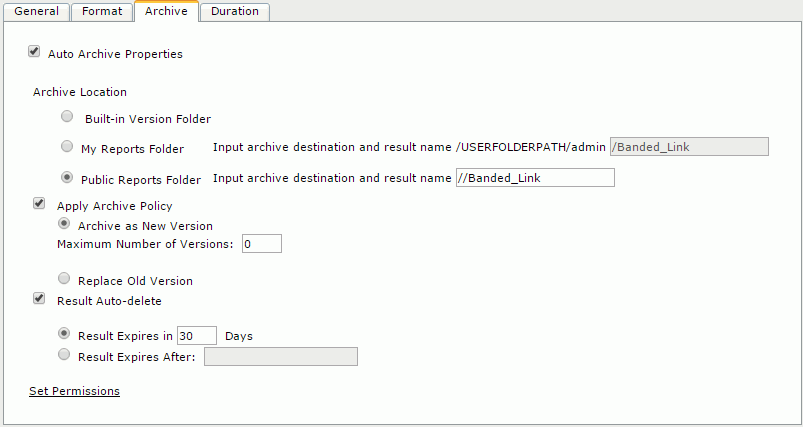The image size is (803, 427).
Task: Click the My Reports /Banded_Link path field
Action: tap(689, 147)
